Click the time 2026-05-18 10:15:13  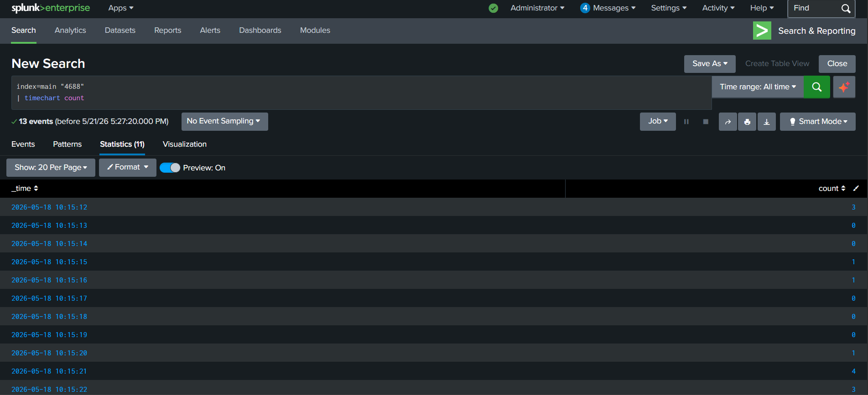(49, 226)
